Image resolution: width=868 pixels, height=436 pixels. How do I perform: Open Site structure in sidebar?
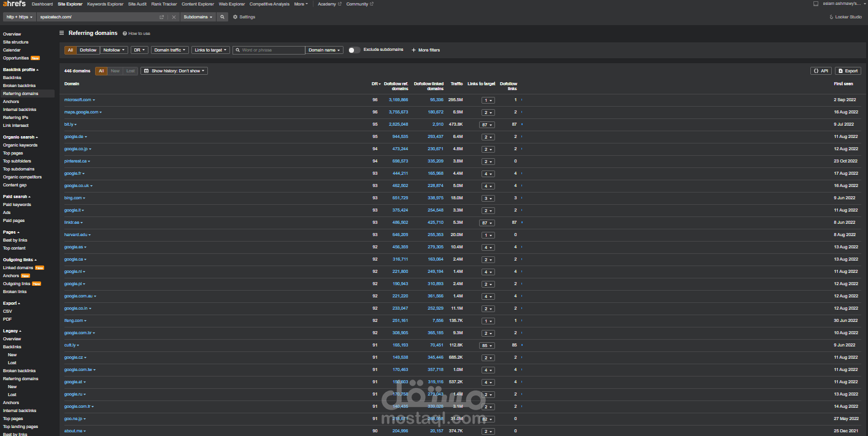tap(16, 42)
